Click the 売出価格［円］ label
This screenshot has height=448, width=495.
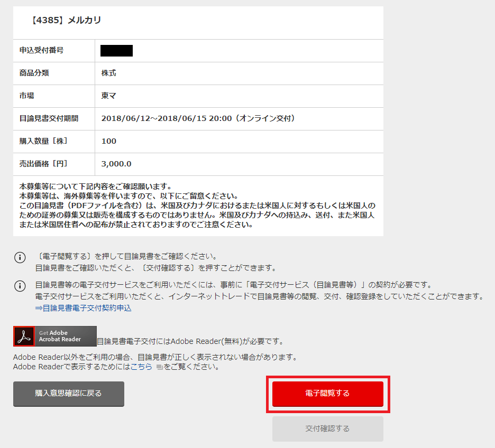43,164
